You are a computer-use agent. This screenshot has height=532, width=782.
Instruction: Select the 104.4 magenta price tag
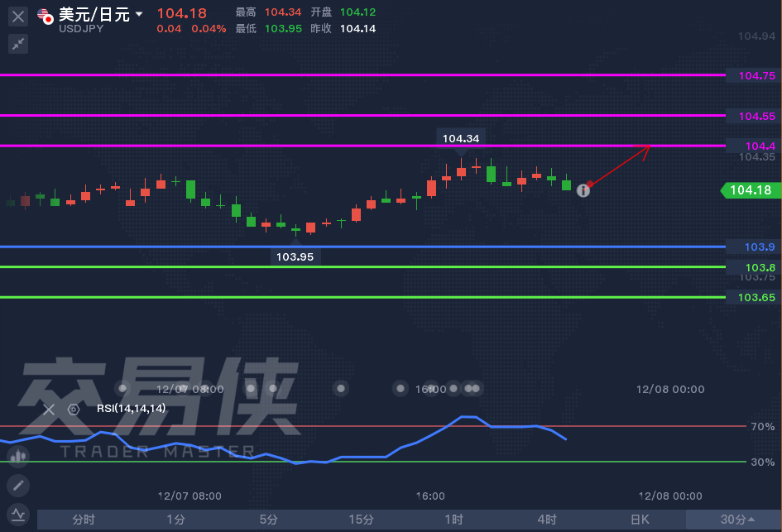pos(754,146)
